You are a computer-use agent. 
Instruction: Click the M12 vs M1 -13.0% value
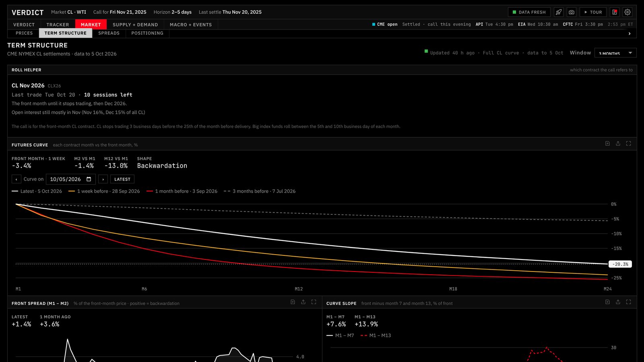[x=116, y=166]
